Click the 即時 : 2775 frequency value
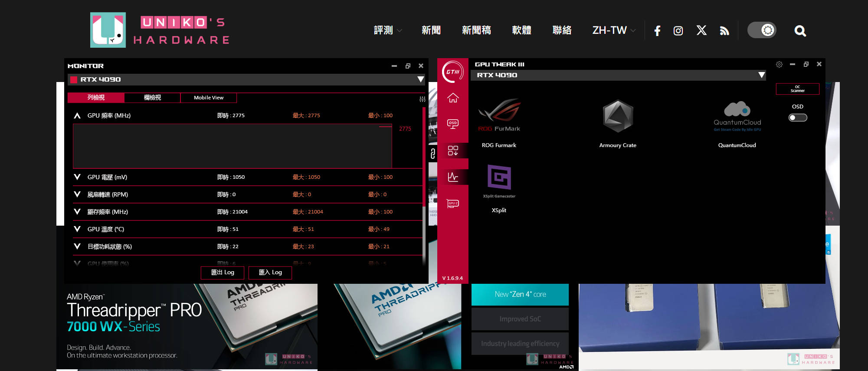This screenshot has width=868, height=371. [x=231, y=115]
